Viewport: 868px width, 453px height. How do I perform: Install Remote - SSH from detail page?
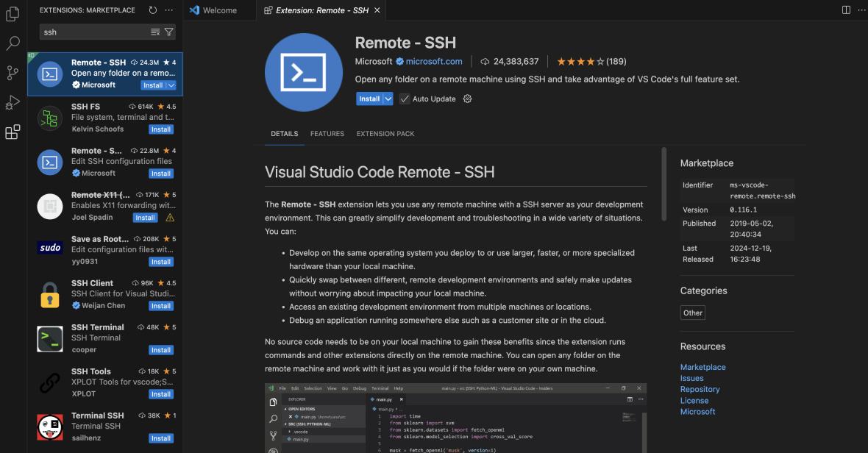[369, 99]
